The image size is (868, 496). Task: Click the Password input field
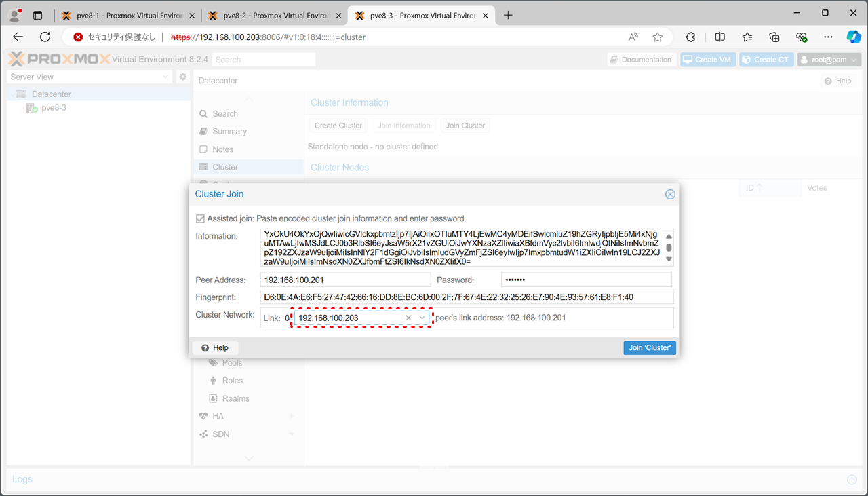(x=586, y=280)
